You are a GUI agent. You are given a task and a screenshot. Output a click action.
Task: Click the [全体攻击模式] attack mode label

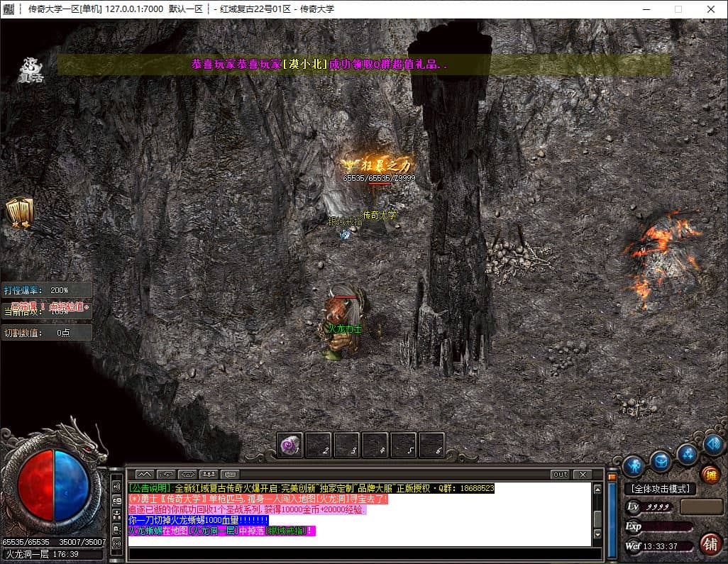pyautogui.click(x=660, y=489)
